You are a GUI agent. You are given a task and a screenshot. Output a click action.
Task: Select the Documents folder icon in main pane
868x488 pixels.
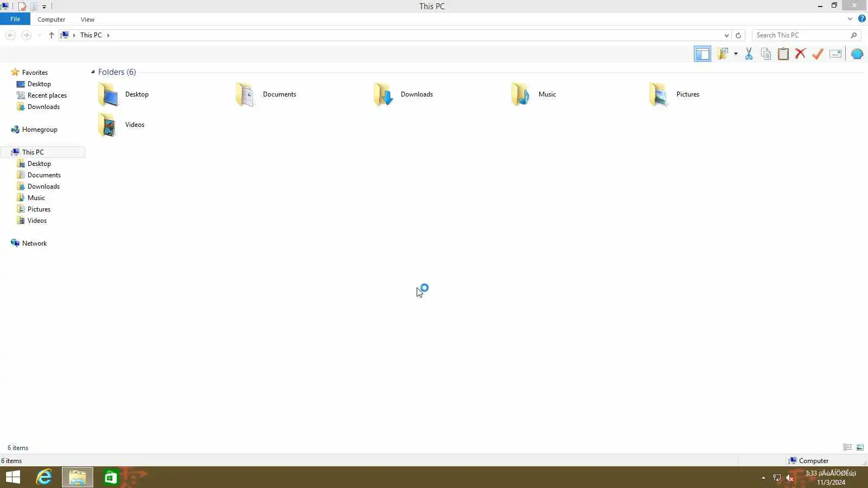click(245, 94)
